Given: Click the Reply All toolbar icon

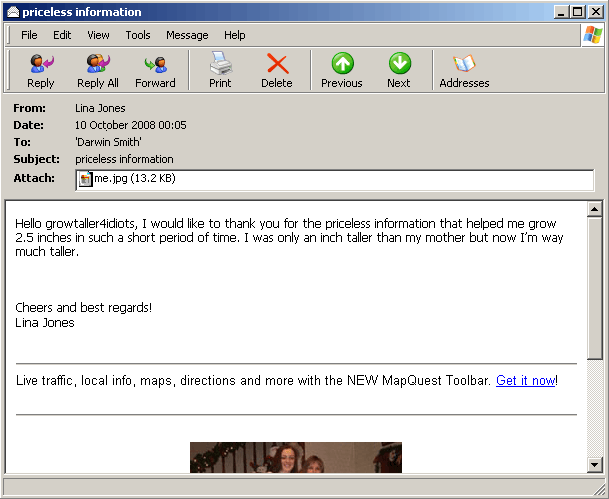Looking at the screenshot, I should coord(98,70).
